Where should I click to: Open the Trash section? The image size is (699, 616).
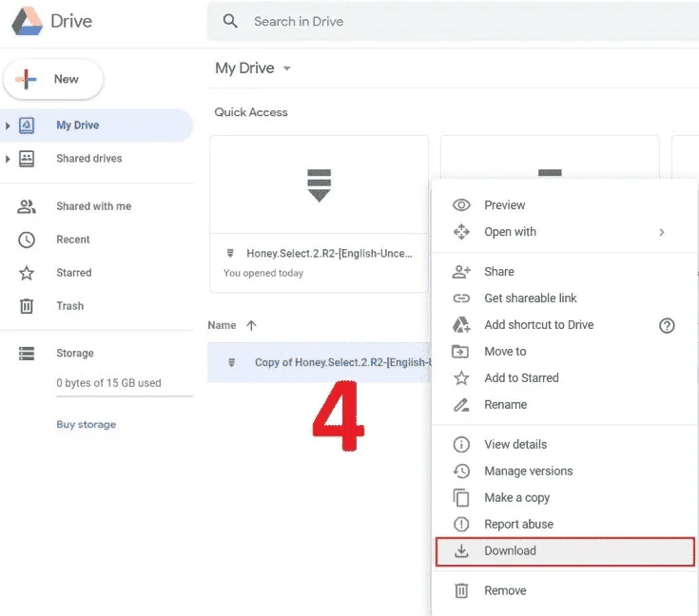tap(70, 306)
